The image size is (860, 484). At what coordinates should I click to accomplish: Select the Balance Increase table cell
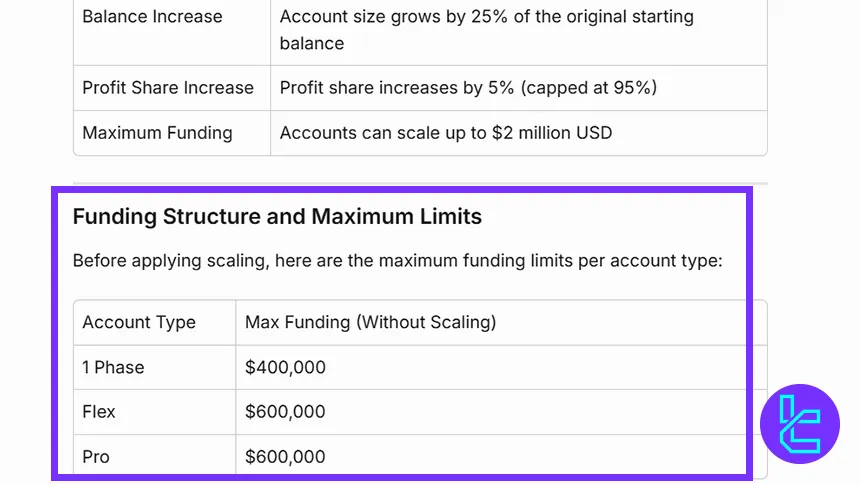[x=152, y=17]
